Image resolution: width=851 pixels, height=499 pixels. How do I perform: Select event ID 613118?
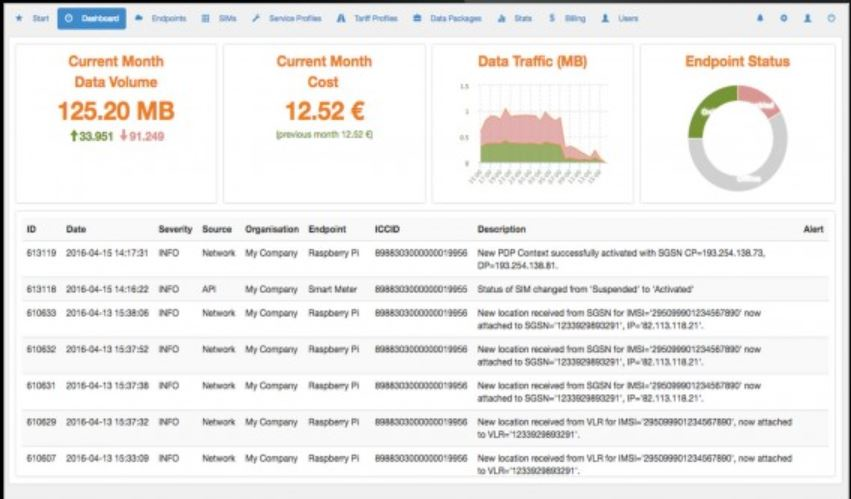click(41, 289)
